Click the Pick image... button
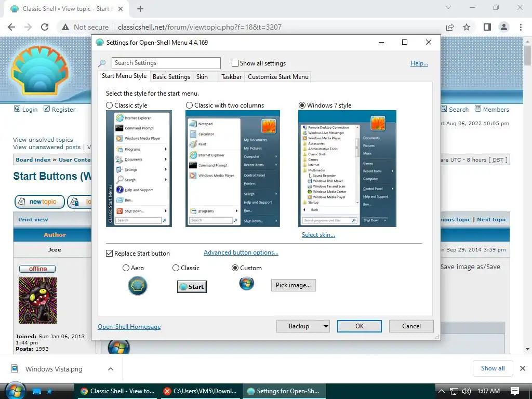The height and width of the screenshot is (399, 532). (x=293, y=285)
